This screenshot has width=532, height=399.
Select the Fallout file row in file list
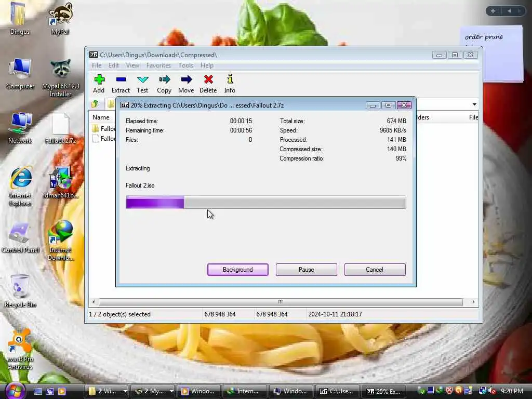[x=103, y=138]
